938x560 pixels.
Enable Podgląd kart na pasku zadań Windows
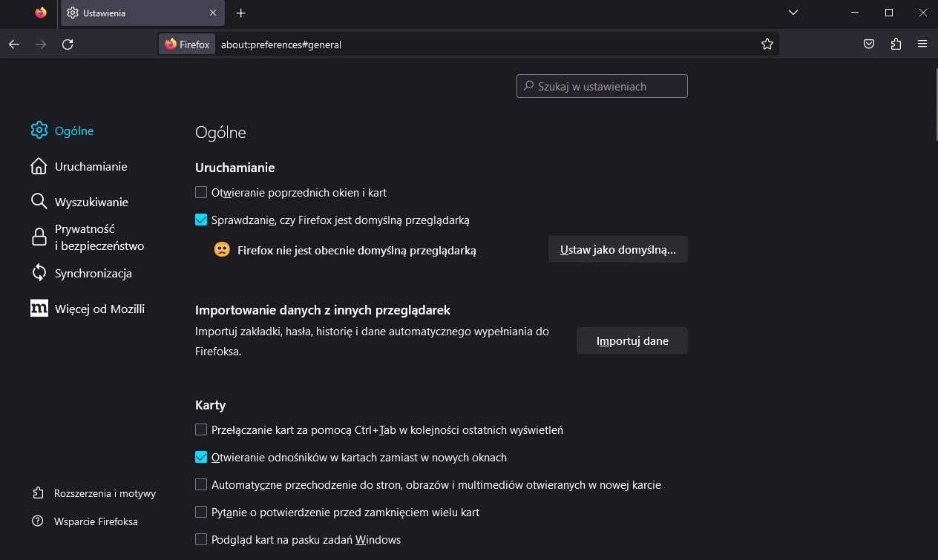[200, 539]
